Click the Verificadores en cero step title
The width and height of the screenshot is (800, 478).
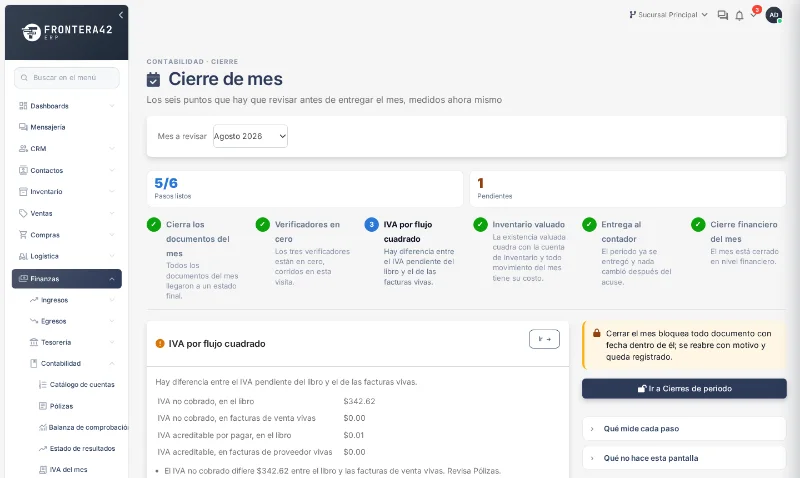pyautogui.click(x=307, y=232)
